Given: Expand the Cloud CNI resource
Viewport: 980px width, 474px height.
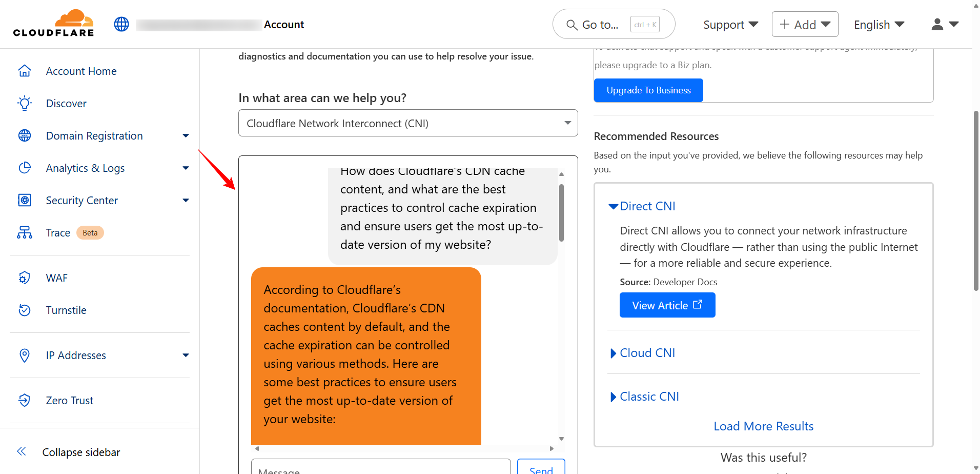Looking at the screenshot, I should [647, 353].
